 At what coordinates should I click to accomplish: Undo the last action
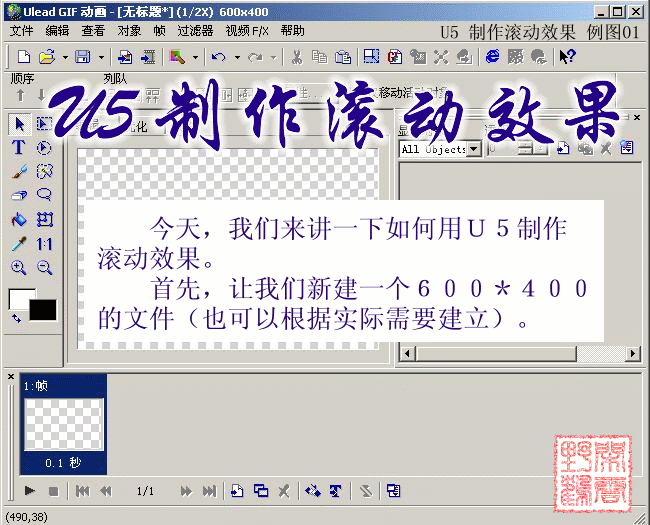[218, 56]
